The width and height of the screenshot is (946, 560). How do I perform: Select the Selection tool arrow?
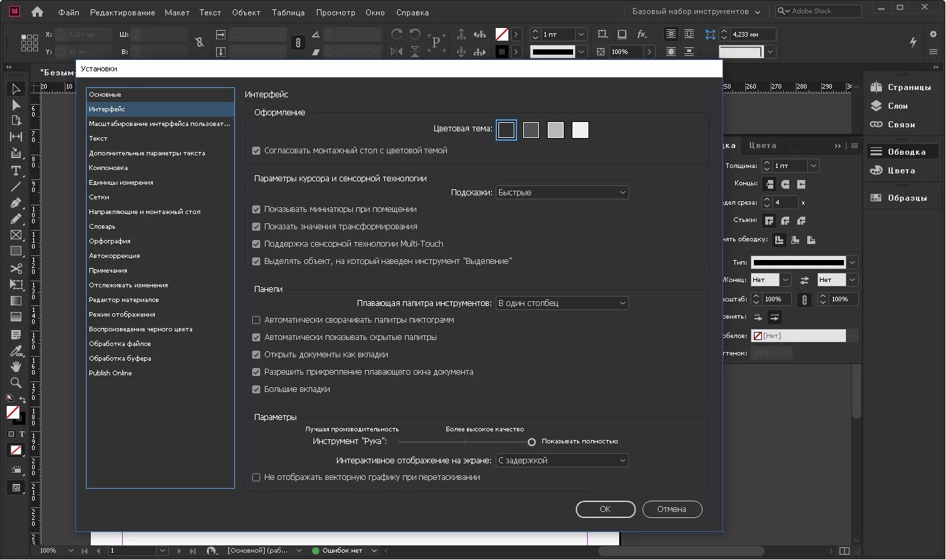[16, 89]
